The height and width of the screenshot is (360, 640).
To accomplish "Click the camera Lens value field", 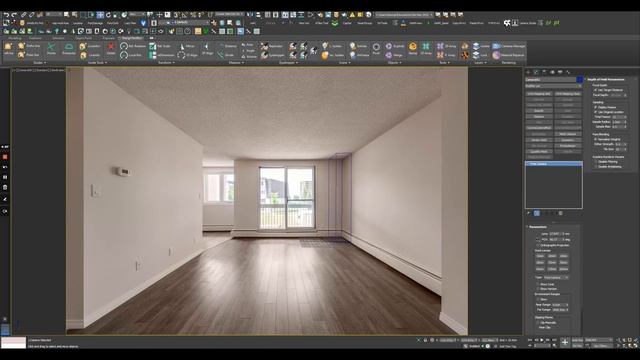I will click(x=555, y=233).
